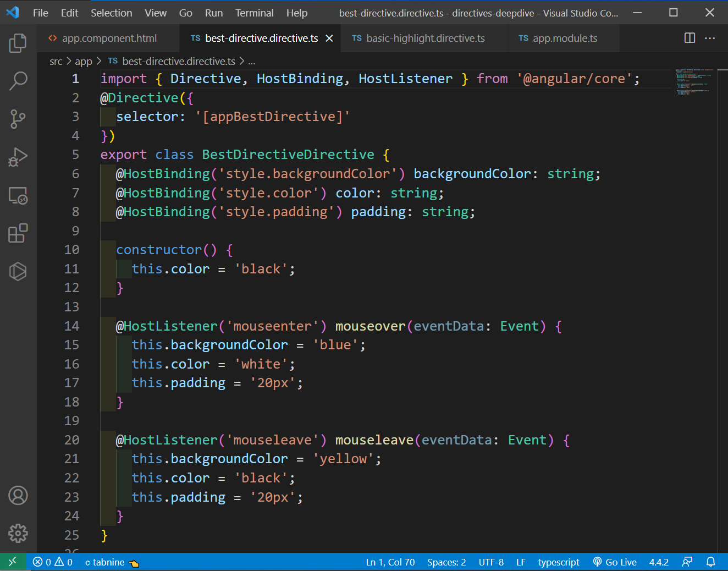Open the Run menu

(x=214, y=13)
